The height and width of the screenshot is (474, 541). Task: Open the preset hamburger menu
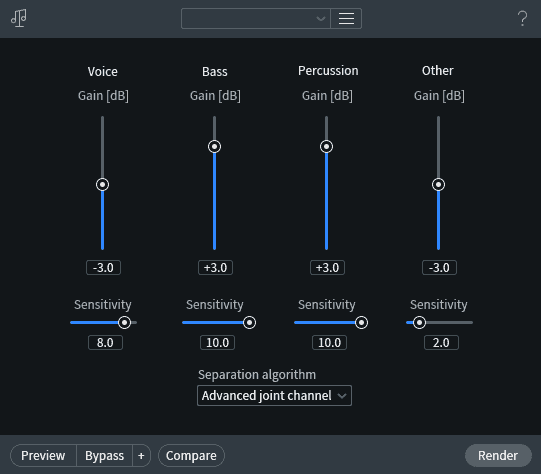[x=346, y=18]
